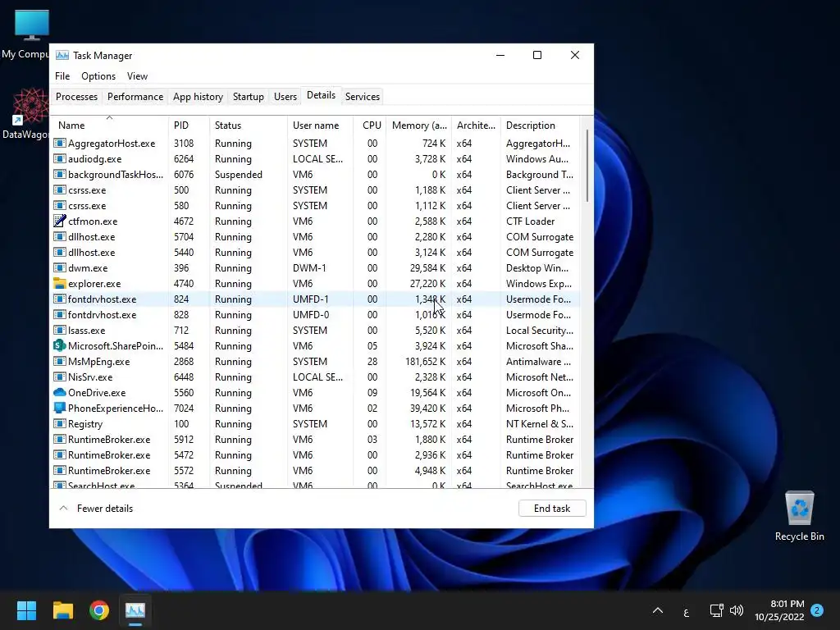
Task: Switch to the Processes tab
Action: click(76, 97)
